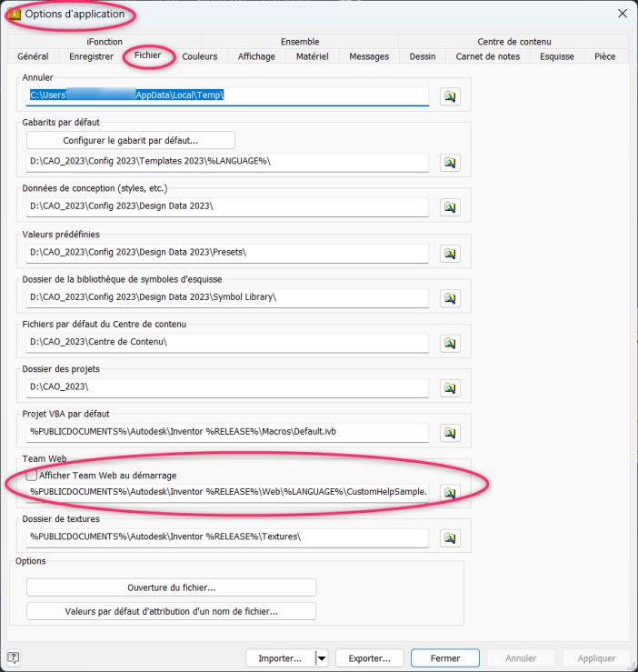Image resolution: width=638 pixels, height=672 pixels.
Task: Switch to the Couleurs tab
Action: pos(199,56)
